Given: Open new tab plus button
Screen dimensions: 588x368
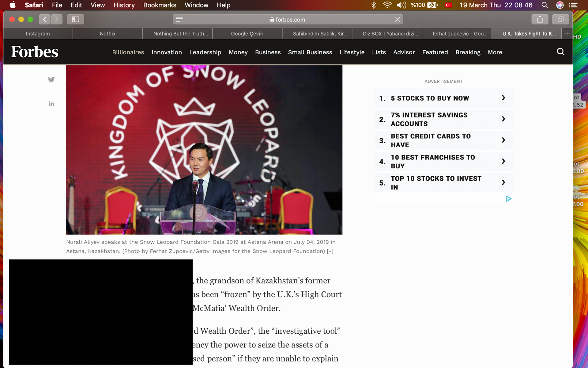Looking at the screenshot, I should coord(567,34).
